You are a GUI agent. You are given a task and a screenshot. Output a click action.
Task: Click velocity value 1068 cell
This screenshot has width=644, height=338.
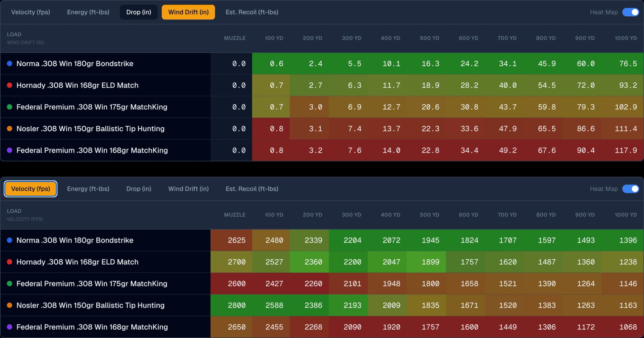(x=623, y=327)
